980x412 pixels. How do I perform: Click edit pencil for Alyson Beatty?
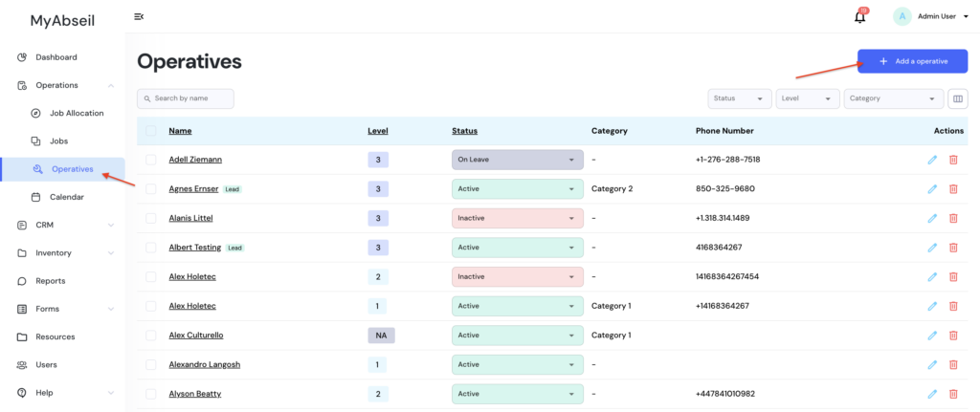pyautogui.click(x=932, y=394)
